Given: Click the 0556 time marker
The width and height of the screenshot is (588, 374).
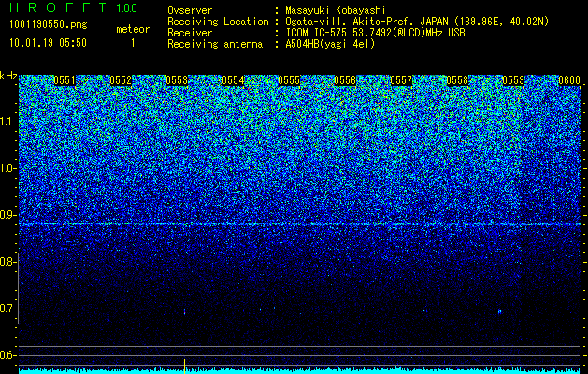Looking at the screenshot, I should click(x=345, y=80).
